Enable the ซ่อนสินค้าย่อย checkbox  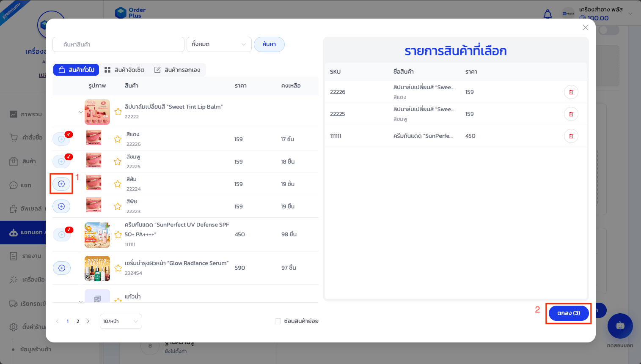pyautogui.click(x=278, y=321)
